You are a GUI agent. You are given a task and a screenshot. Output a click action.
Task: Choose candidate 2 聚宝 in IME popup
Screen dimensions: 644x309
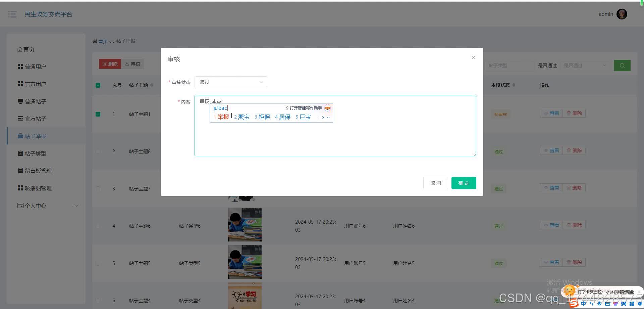[242, 117]
